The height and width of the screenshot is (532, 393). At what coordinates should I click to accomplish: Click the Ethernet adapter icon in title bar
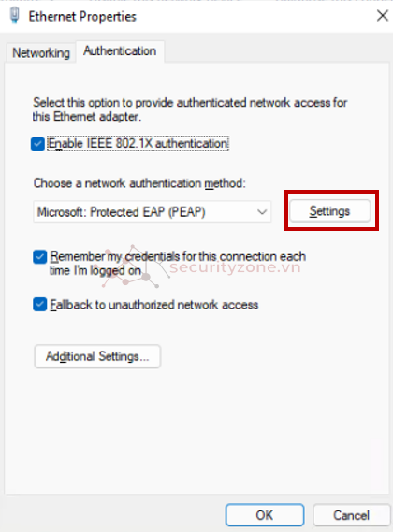[15, 16]
